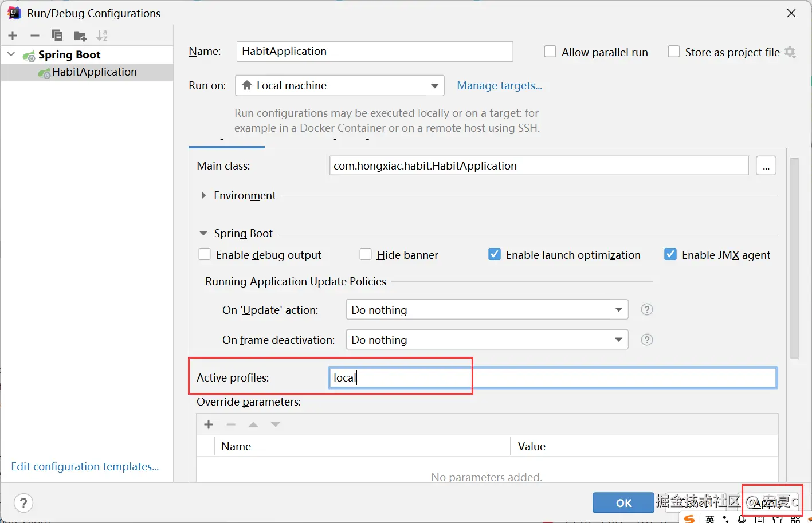Copy the selected configuration
The image size is (812, 523).
[x=57, y=36]
